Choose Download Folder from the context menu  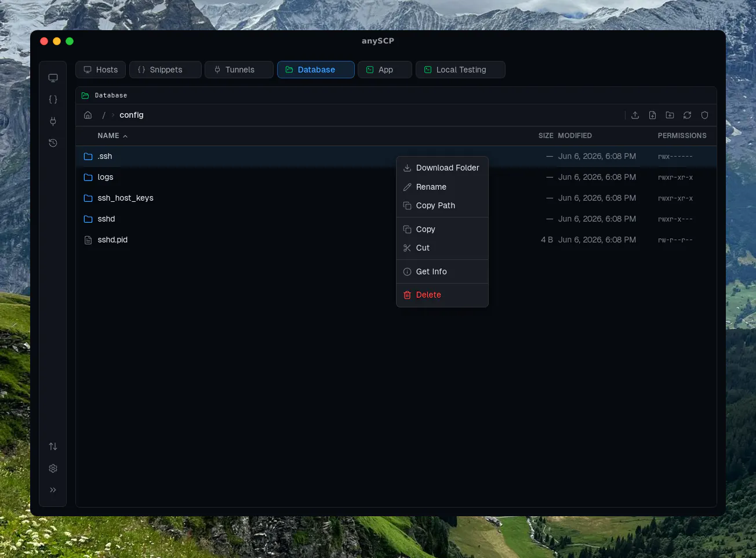tap(442, 168)
